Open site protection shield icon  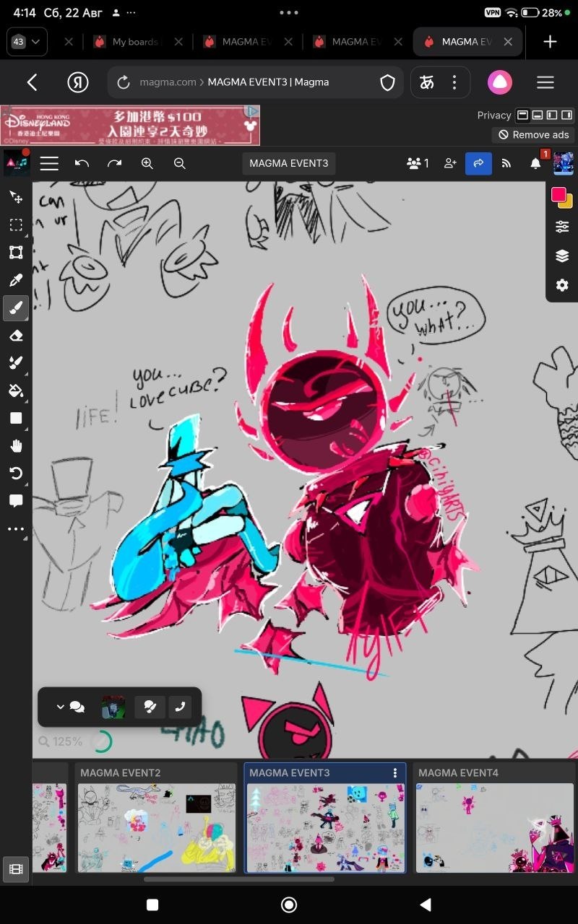click(x=388, y=82)
